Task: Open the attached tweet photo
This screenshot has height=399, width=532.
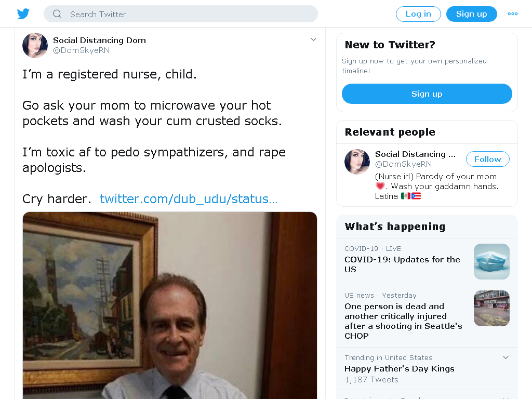Action: click(x=170, y=305)
